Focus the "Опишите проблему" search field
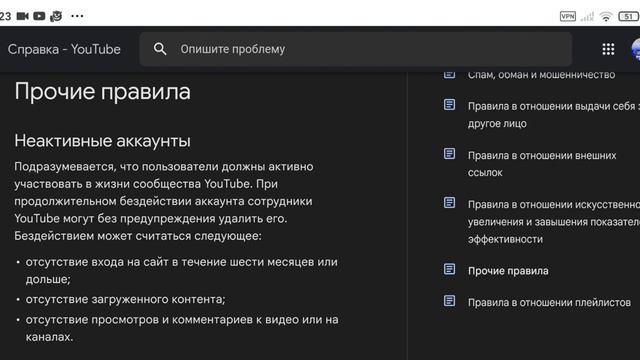640x360 pixels. click(356, 49)
